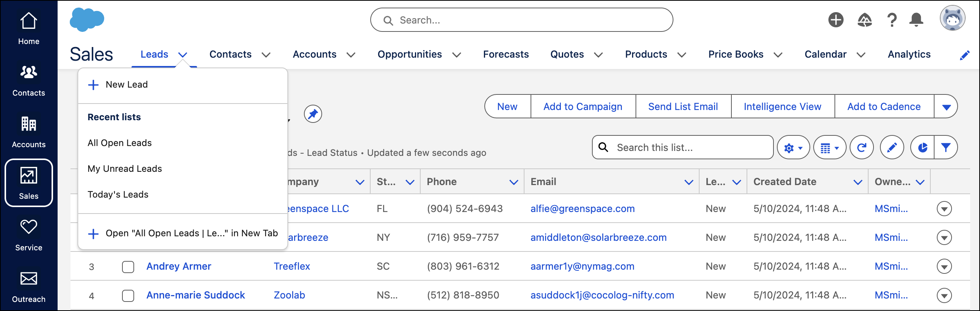This screenshot has width=980, height=311.
Task: Select the Andrey Armer row checkbox
Action: click(x=128, y=267)
